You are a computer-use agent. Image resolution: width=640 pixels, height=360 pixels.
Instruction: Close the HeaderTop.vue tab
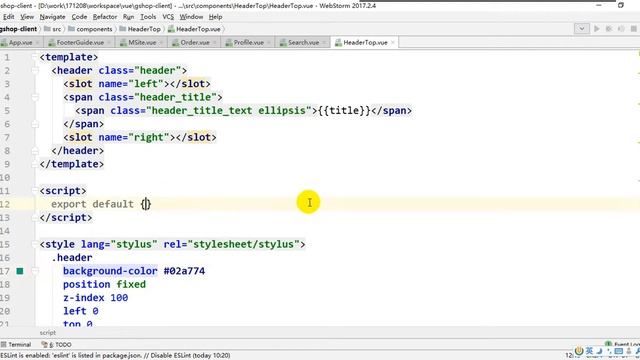click(393, 42)
